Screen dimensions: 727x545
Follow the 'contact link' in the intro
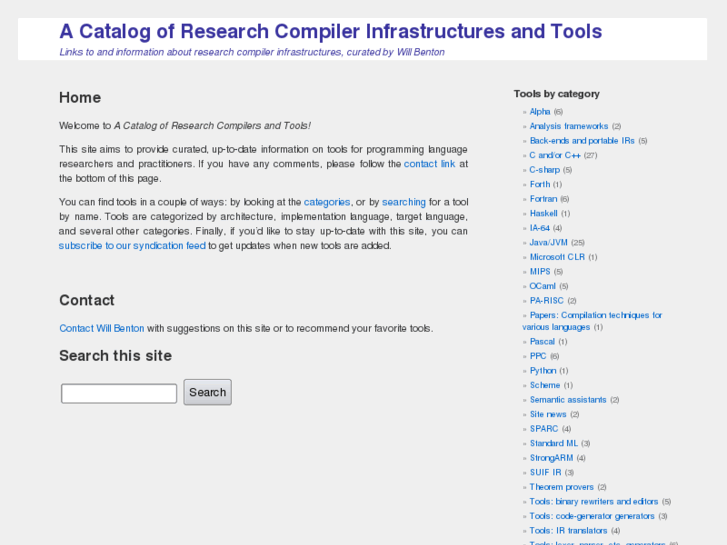pos(429,164)
